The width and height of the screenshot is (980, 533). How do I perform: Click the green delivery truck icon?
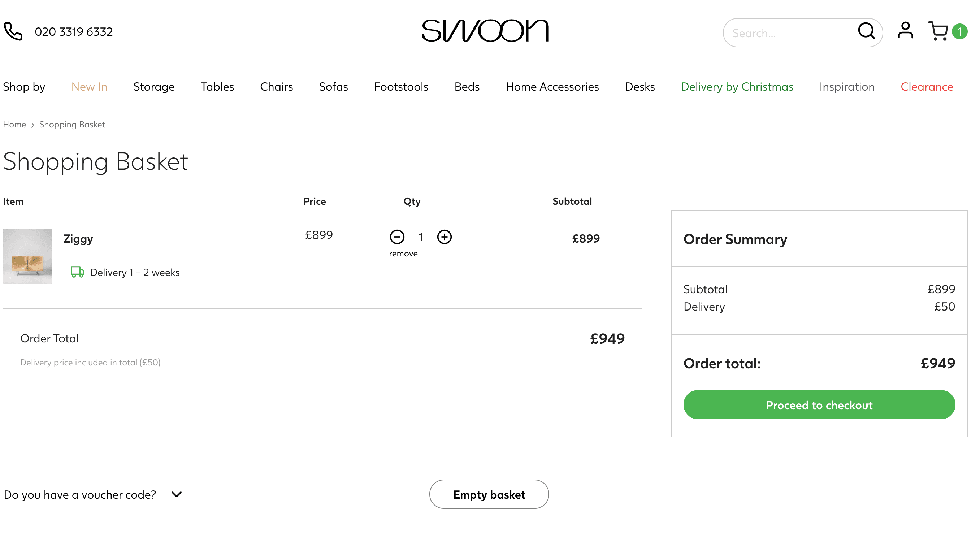click(x=78, y=272)
